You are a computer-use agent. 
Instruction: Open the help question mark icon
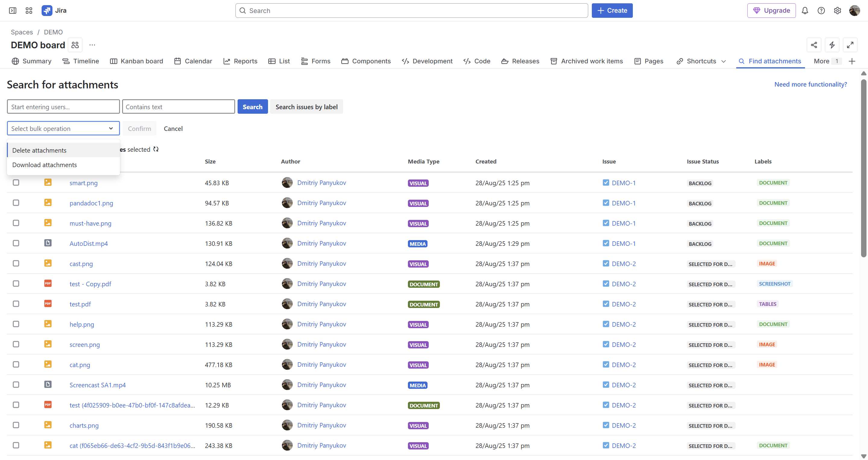coord(821,11)
